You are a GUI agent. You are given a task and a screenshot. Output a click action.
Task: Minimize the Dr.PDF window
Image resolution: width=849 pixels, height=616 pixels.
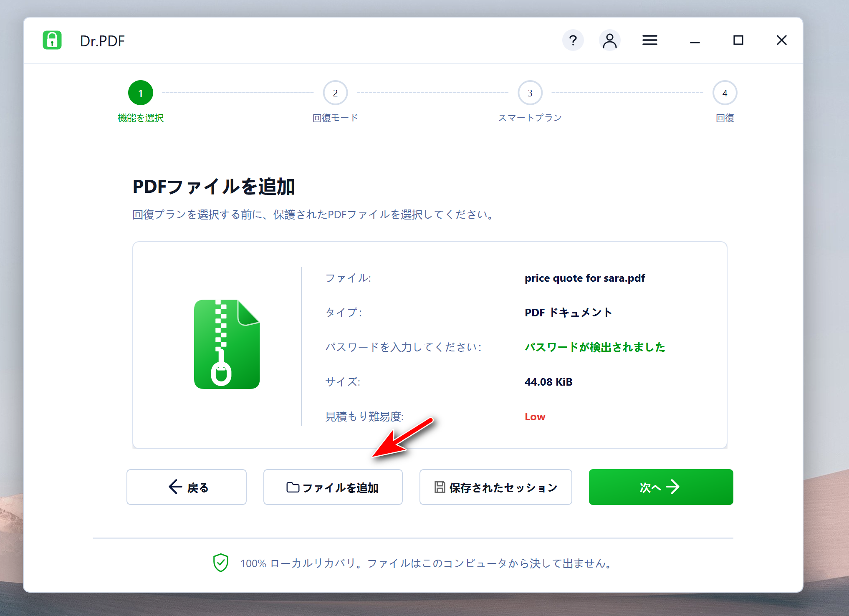(x=695, y=42)
